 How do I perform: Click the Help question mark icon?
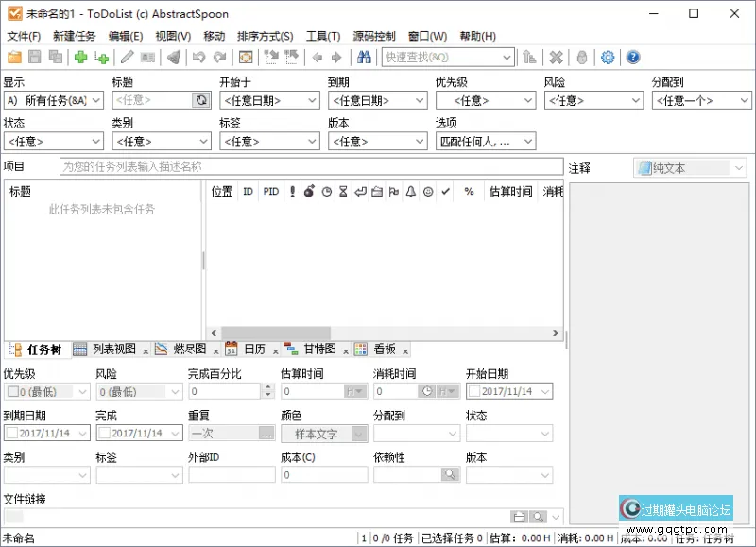631,57
